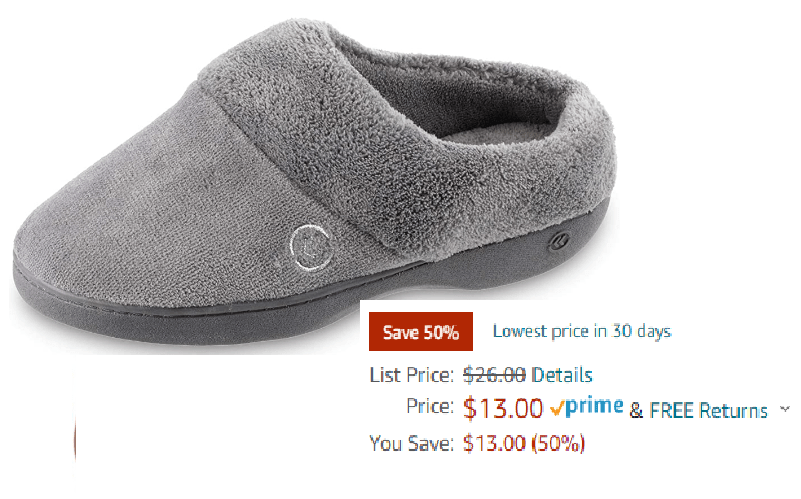Click the Lowest price in 30 days text
This screenshot has width=801, height=499.
582,331
